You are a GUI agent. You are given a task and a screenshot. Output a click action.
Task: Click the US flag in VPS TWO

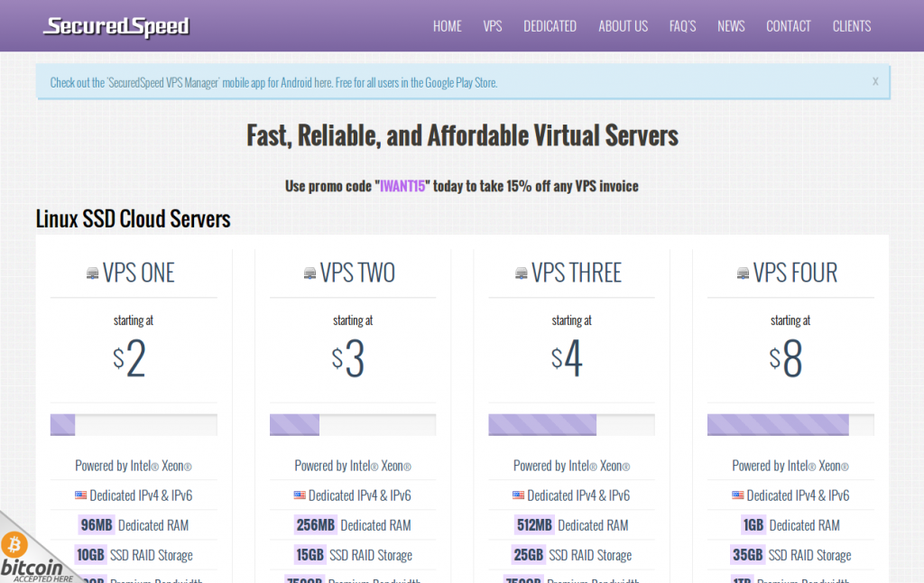pos(300,495)
